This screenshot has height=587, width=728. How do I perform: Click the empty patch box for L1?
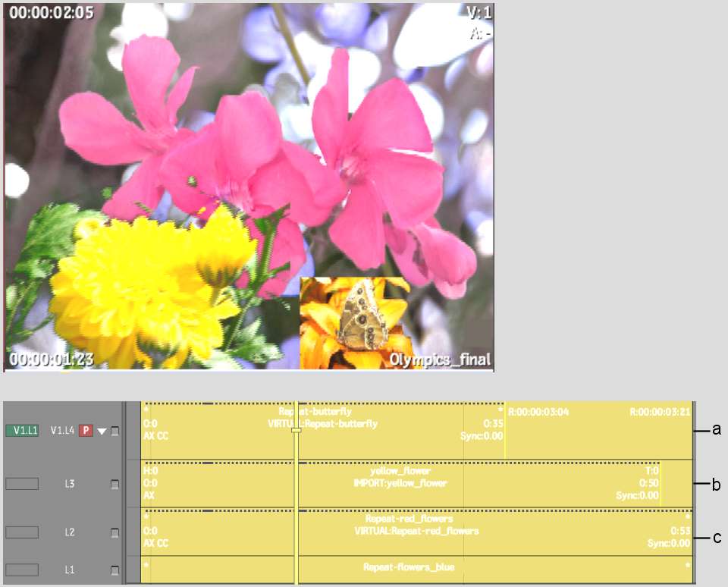[x=22, y=570]
